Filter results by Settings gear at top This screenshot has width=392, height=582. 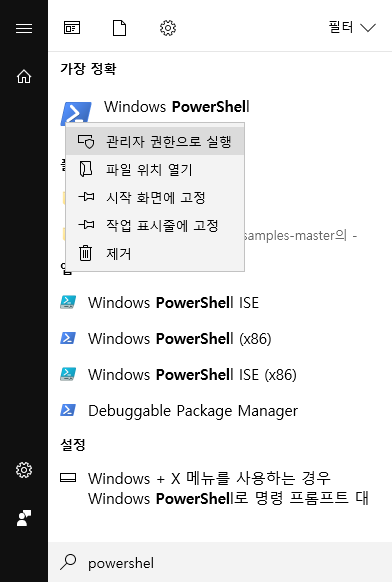(x=168, y=28)
